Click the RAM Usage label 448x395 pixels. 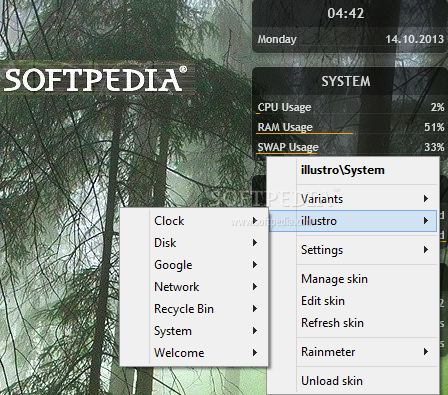pyautogui.click(x=285, y=127)
